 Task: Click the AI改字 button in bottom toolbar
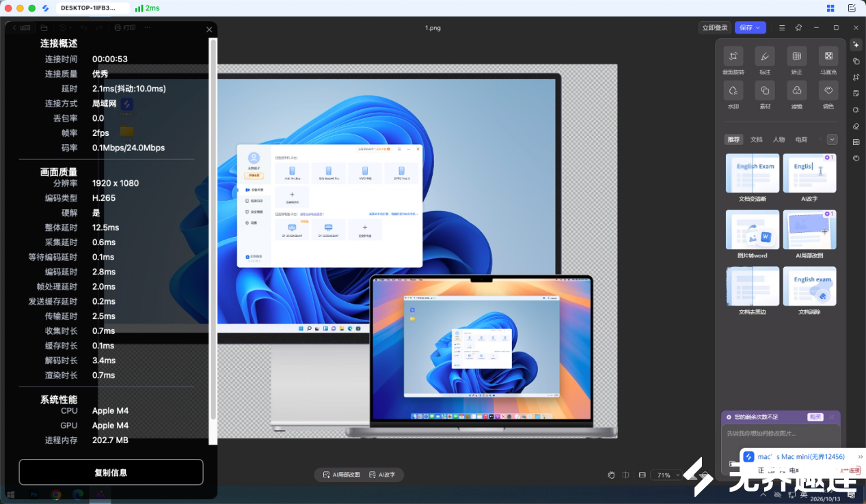tap(382, 475)
